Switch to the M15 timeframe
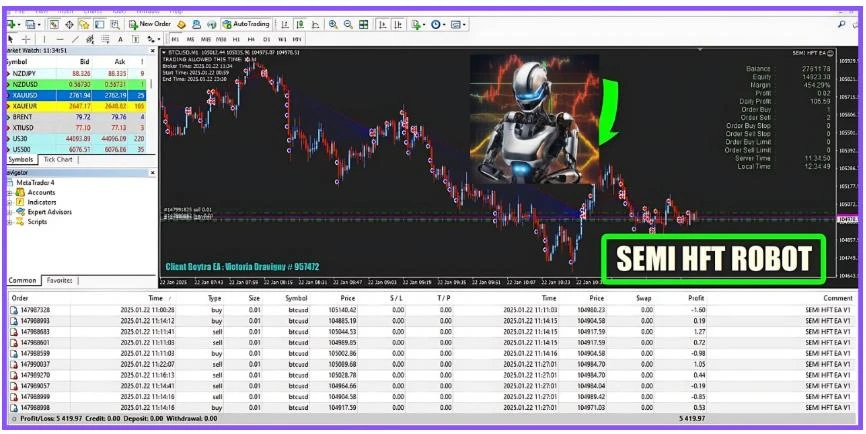 (206, 39)
